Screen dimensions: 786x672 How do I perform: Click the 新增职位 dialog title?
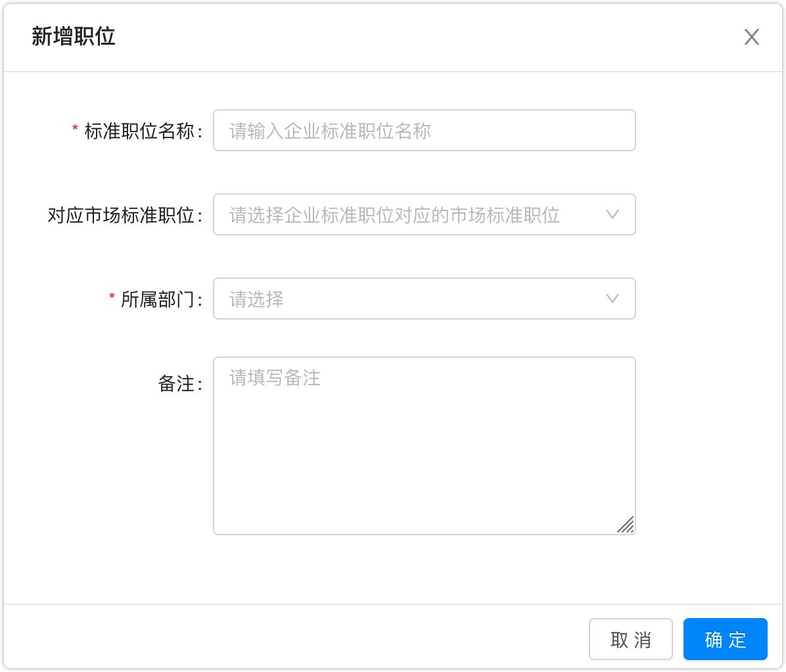[x=73, y=37]
